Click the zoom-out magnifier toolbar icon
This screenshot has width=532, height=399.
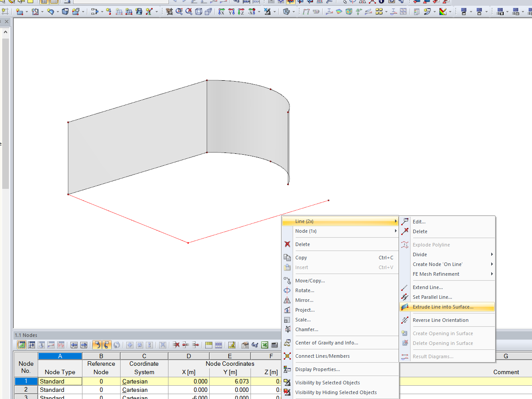pos(188,11)
